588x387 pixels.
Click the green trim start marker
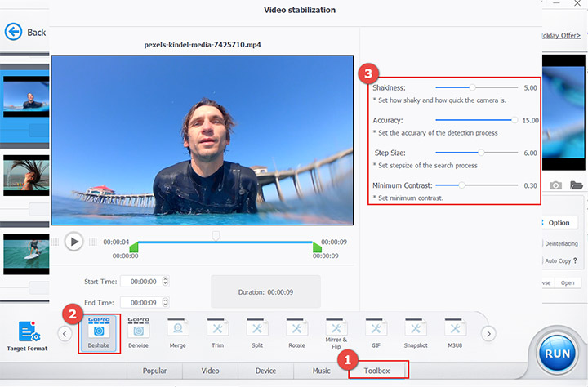pyautogui.click(x=134, y=247)
